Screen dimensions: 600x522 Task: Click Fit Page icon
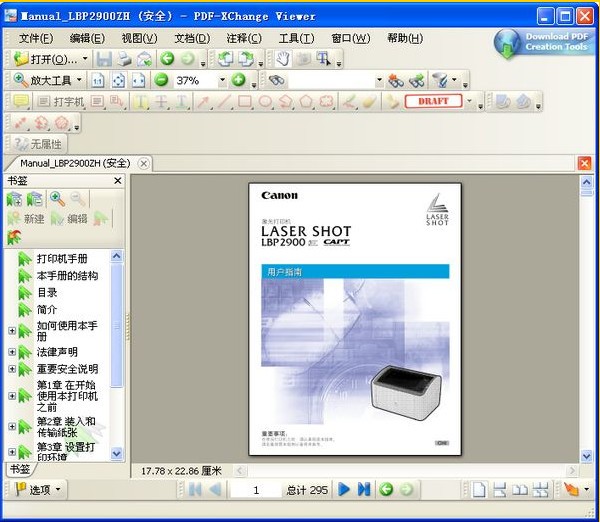click(118, 80)
